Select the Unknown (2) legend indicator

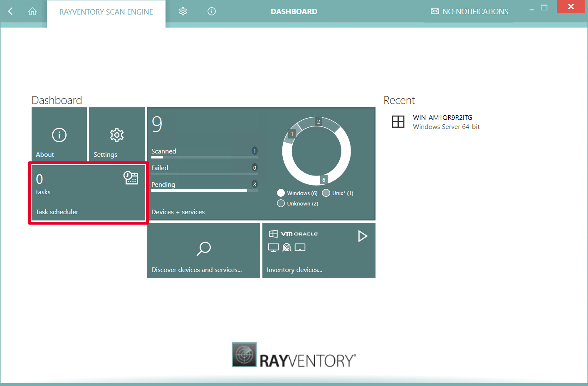coord(281,203)
